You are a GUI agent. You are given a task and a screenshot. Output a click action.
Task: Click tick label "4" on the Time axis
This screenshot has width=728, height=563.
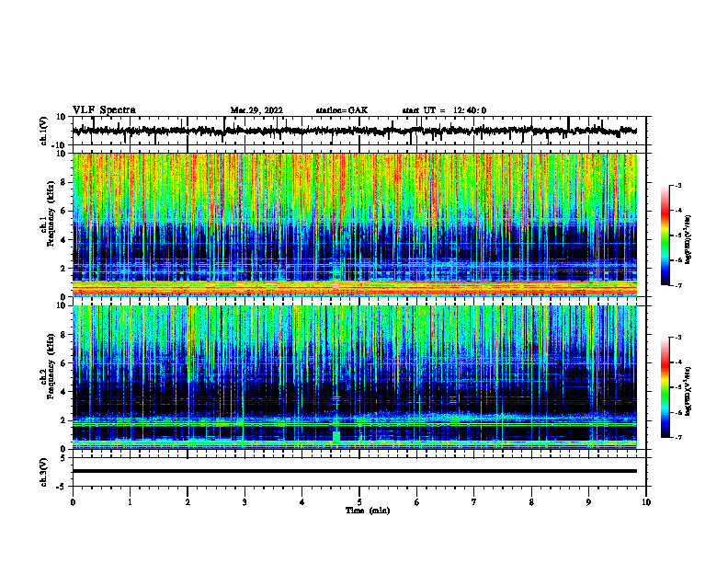(301, 502)
